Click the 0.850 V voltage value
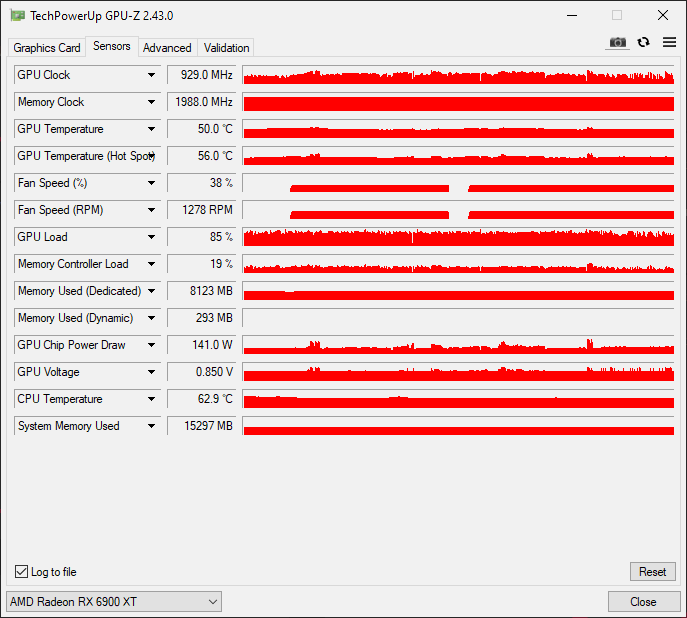 pyautogui.click(x=202, y=372)
